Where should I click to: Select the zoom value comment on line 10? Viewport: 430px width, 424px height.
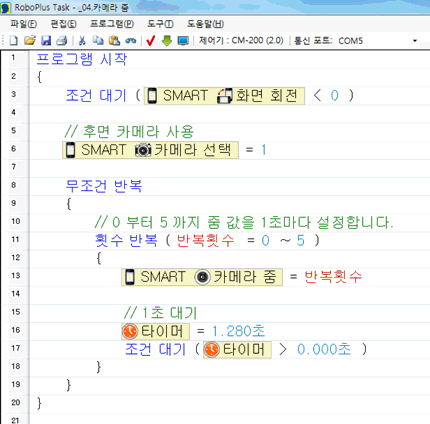coord(244,222)
